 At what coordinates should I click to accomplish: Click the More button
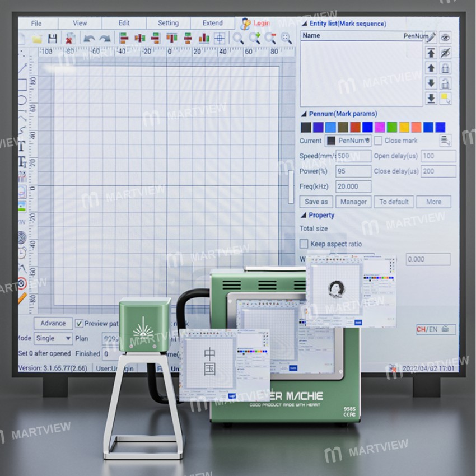433,202
